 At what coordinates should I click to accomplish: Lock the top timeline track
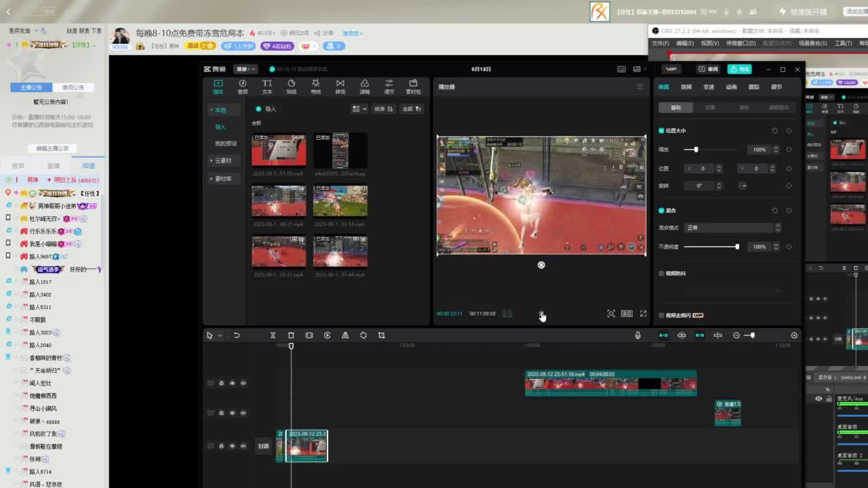(221, 383)
